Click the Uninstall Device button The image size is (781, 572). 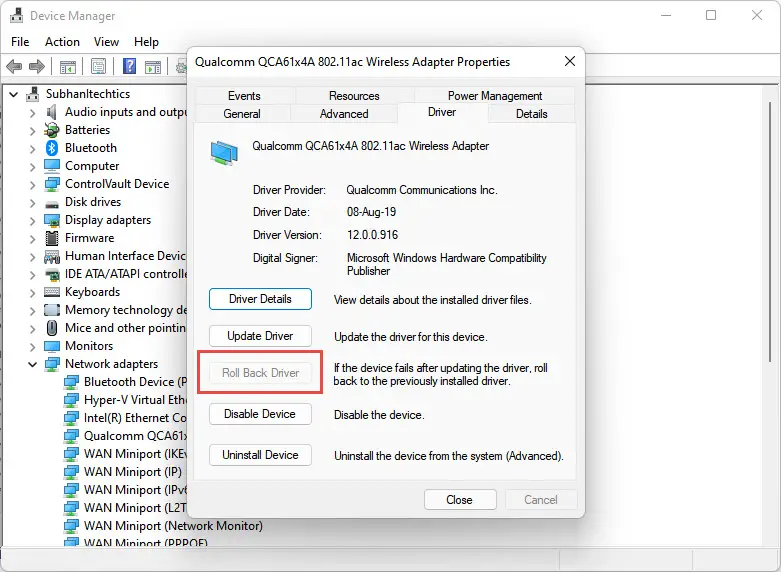click(260, 455)
